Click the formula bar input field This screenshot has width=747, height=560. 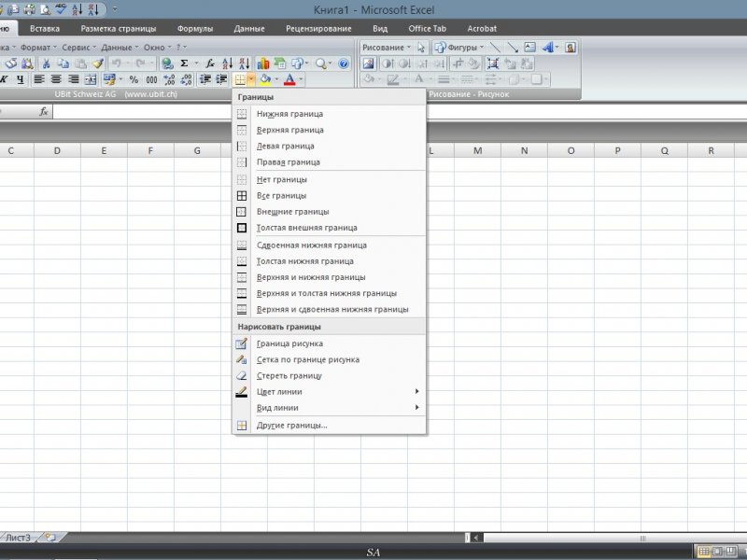400,111
